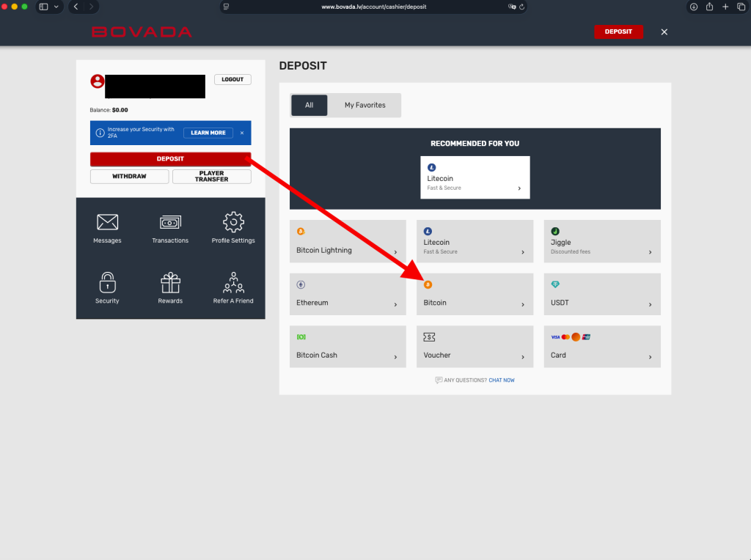Image resolution: width=751 pixels, height=560 pixels.
Task: Expand the Card option chevron
Action: point(650,357)
